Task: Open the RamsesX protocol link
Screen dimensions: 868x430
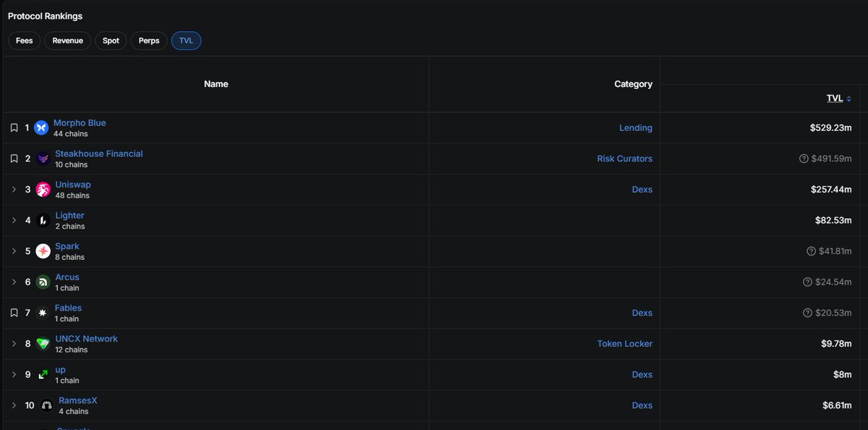Action: point(77,400)
